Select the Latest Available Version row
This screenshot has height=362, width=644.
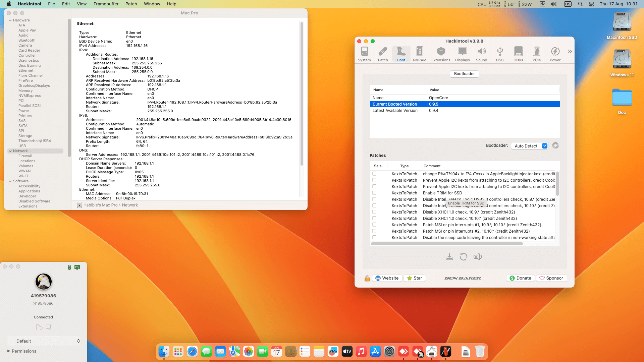coord(465,111)
